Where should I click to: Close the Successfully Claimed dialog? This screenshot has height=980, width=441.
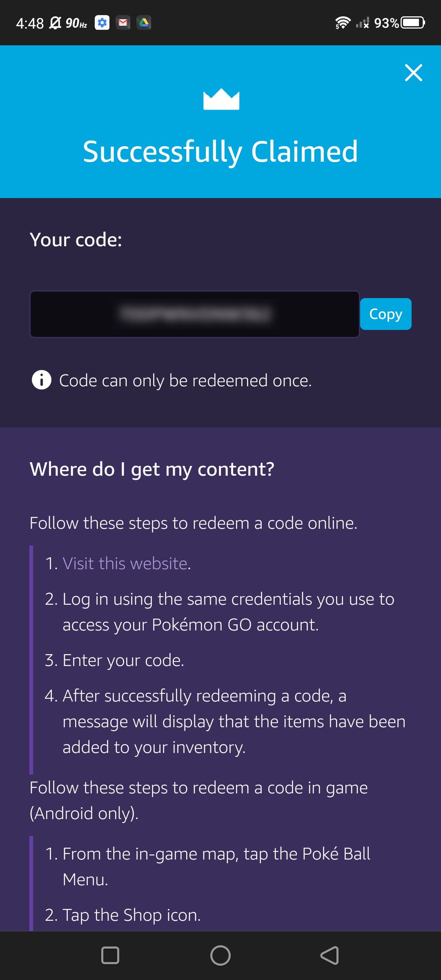click(x=413, y=73)
